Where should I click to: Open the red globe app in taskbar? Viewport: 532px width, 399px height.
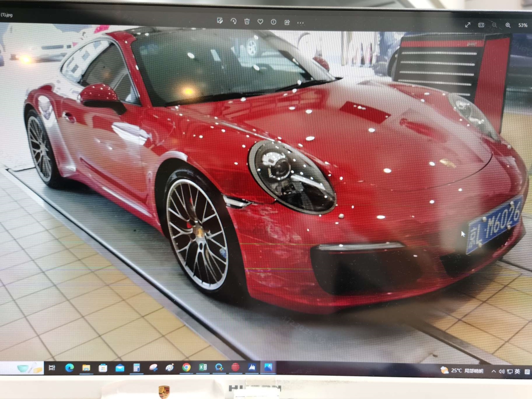236,367
